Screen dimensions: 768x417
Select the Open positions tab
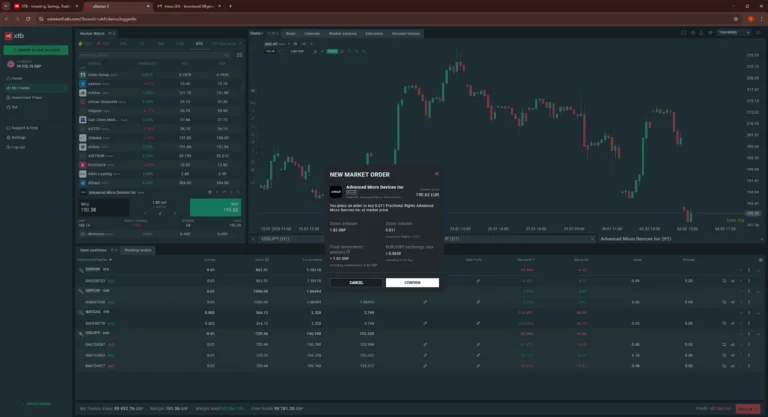93,250
